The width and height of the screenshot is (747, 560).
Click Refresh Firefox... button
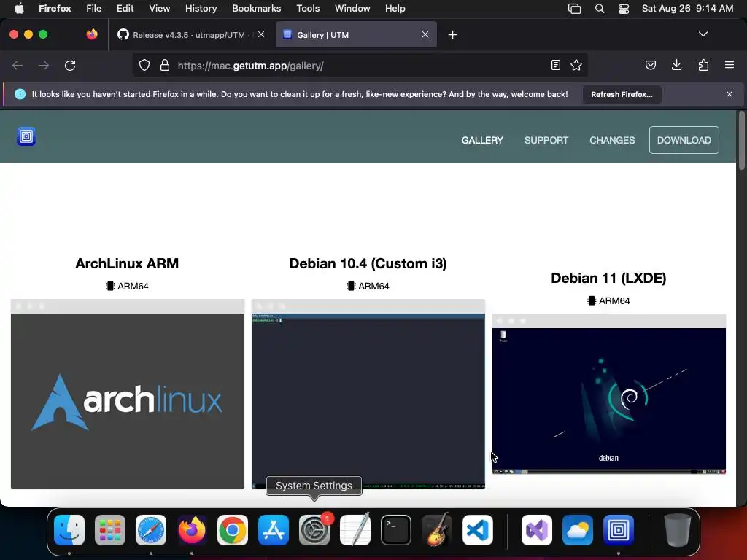tap(622, 94)
